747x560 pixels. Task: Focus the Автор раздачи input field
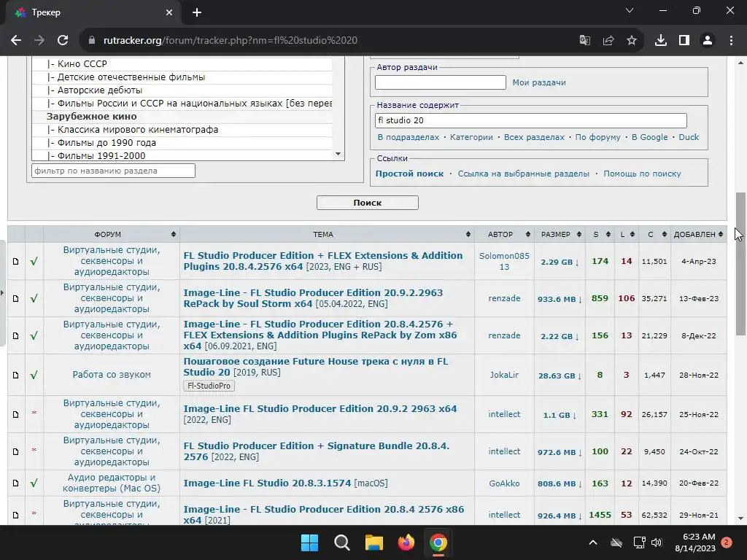pyautogui.click(x=440, y=82)
